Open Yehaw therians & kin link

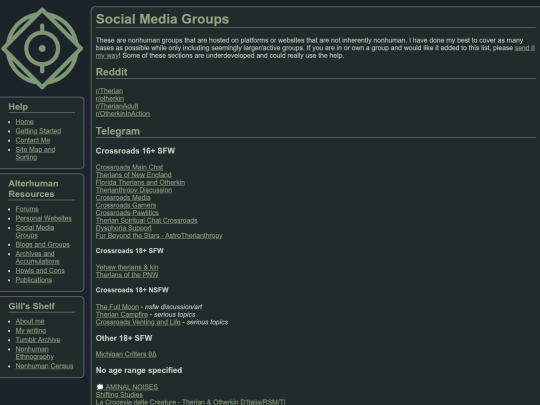click(127, 267)
